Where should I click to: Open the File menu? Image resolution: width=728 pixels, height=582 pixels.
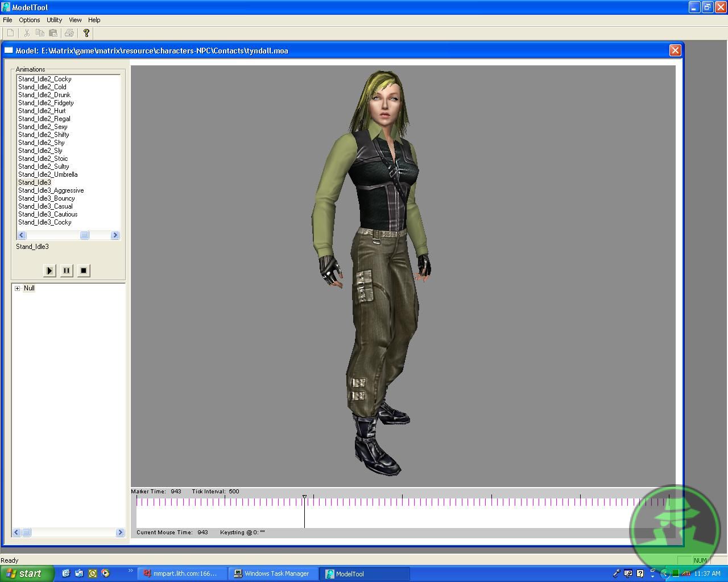pos(7,20)
